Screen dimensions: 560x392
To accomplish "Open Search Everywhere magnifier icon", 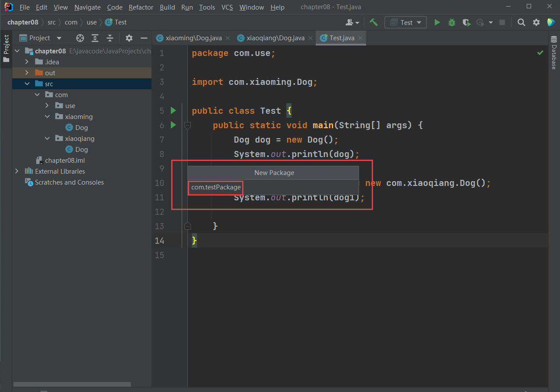I will 521,22.
